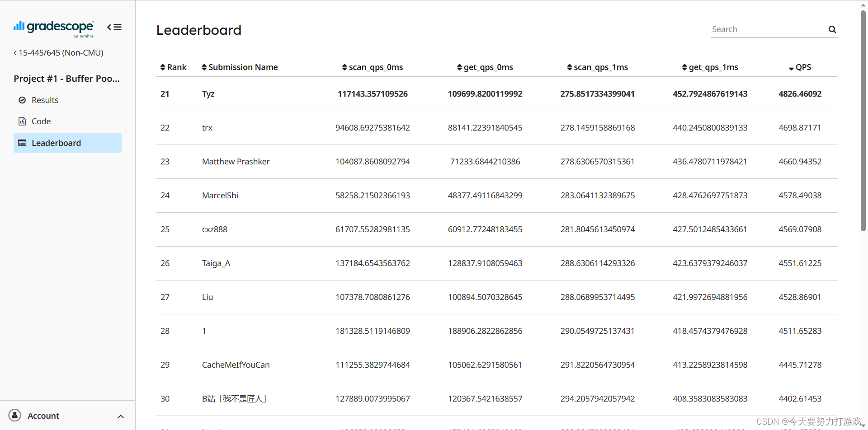Click get_qps_0ms value 71233.6844210386
Screen dimensions: 868x430
click(x=485, y=162)
